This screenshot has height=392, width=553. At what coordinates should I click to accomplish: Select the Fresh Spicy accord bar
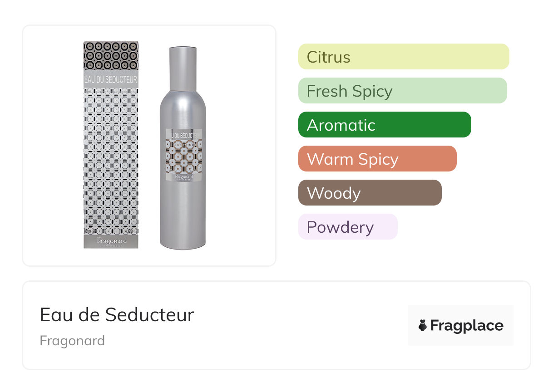402,91
